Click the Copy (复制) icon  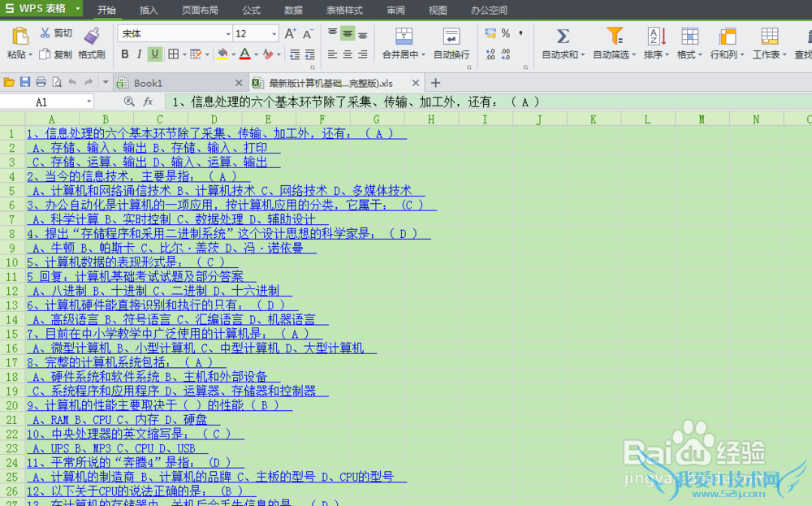pos(45,54)
